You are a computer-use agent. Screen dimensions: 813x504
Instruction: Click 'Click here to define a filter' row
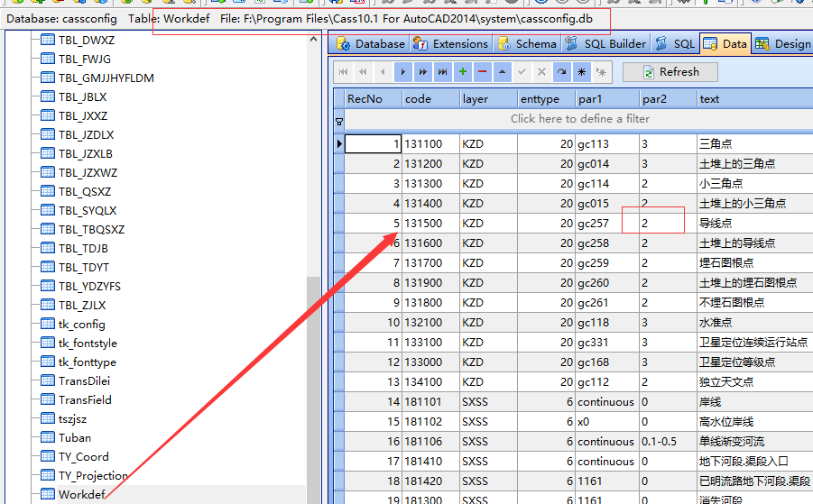579,119
